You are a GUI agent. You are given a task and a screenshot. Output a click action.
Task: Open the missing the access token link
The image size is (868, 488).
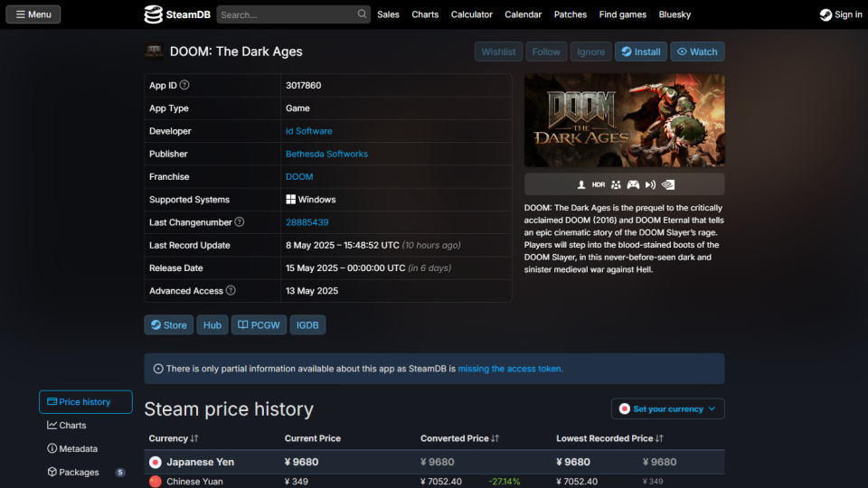point(510,369)
